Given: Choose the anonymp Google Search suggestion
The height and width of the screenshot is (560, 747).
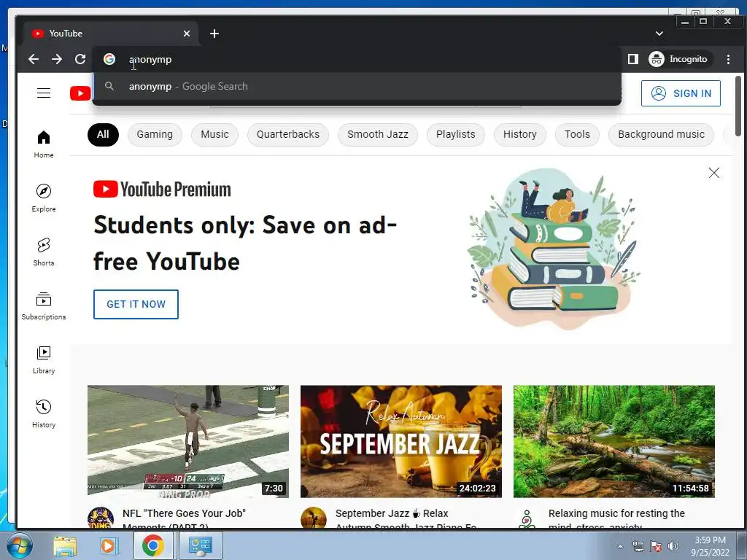Looking at the screenshot, I should pos(357,87).
